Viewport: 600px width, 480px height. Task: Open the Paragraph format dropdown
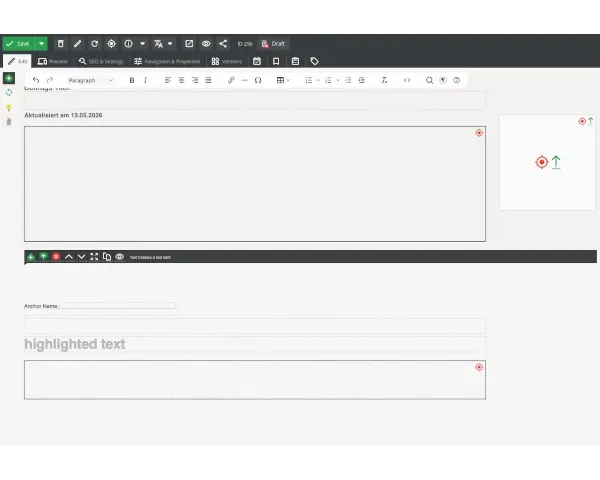point(91,80)
